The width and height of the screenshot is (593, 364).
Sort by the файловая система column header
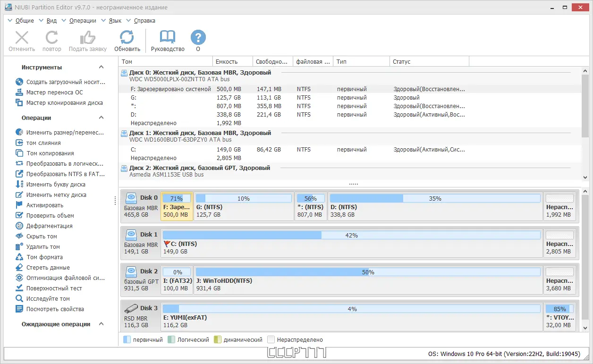(x=313, y=61)
